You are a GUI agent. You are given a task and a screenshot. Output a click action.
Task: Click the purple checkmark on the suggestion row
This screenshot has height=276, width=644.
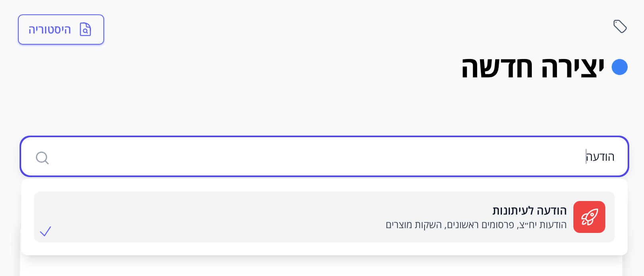[45, 231]
